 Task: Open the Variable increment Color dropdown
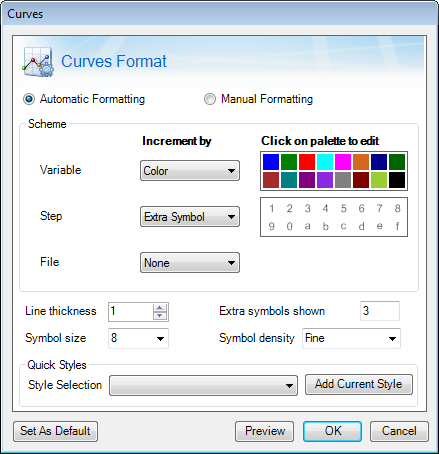point(190,171)
